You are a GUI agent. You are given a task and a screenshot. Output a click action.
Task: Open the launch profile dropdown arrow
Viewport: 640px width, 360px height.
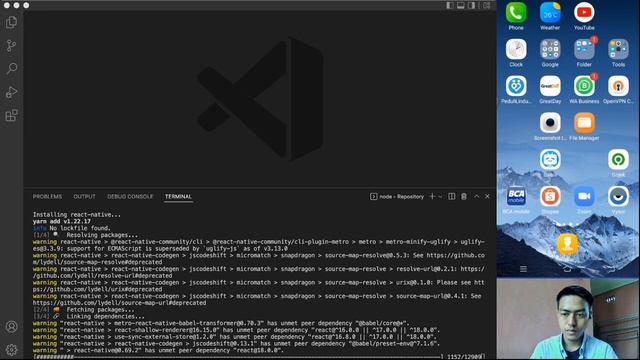(x=440, y=197)
